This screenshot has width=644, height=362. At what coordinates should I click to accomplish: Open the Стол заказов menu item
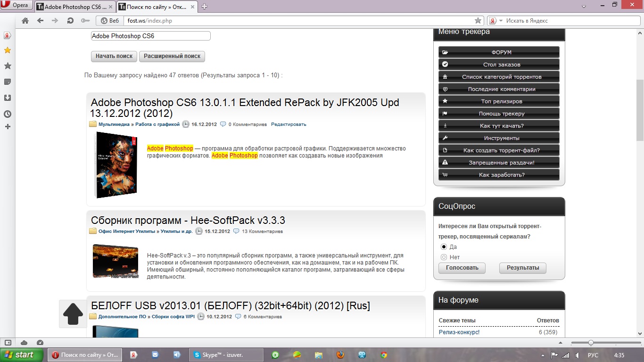point(499,65)
